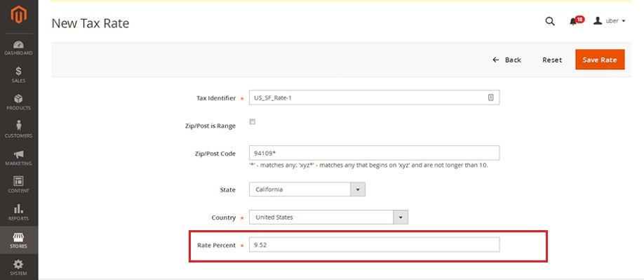Click the Rate Percent input field
The image size is (644, 280).
(x=374, y=245)
